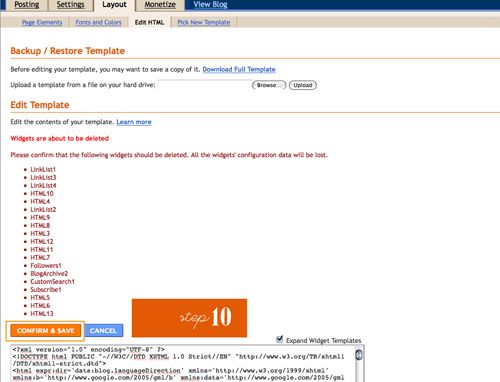
Task: Click the Subscribe1 widget entry
Action: pos(46,289)
